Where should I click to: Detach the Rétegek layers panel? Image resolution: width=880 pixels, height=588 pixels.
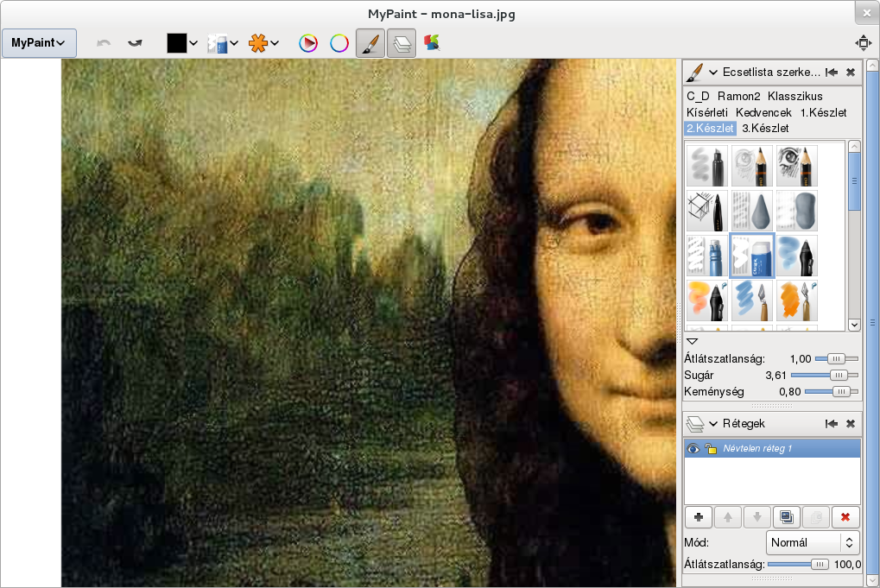832,424
